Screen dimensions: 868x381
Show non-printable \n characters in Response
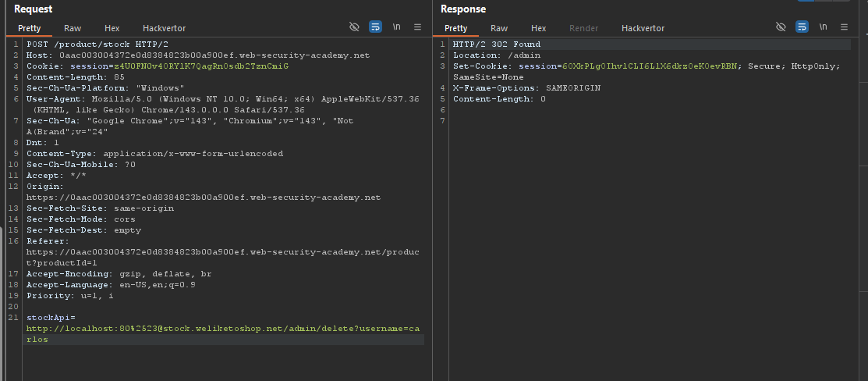[824, 27]
